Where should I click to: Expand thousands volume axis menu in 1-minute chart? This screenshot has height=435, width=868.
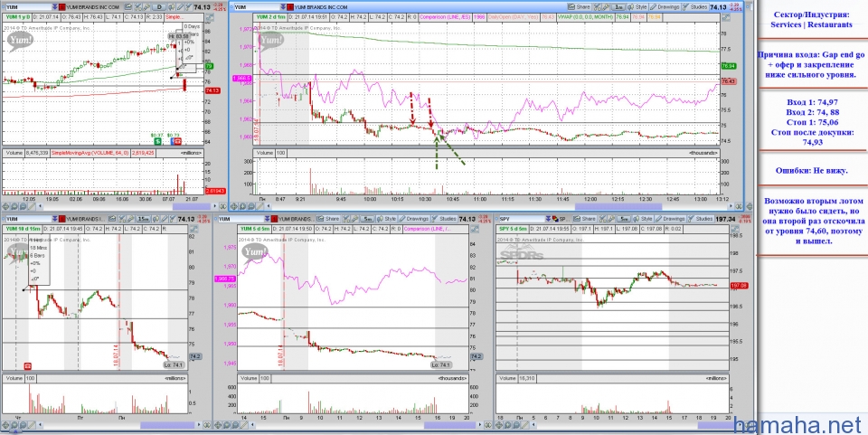pos(703,152)
